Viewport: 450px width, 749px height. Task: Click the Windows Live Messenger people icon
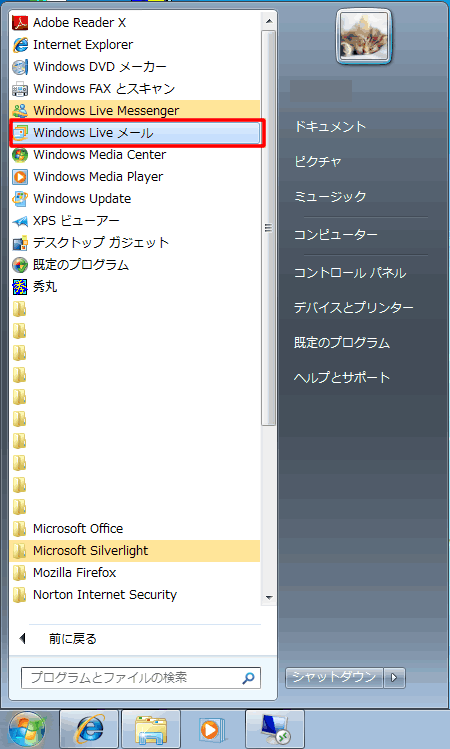[20, 110]
